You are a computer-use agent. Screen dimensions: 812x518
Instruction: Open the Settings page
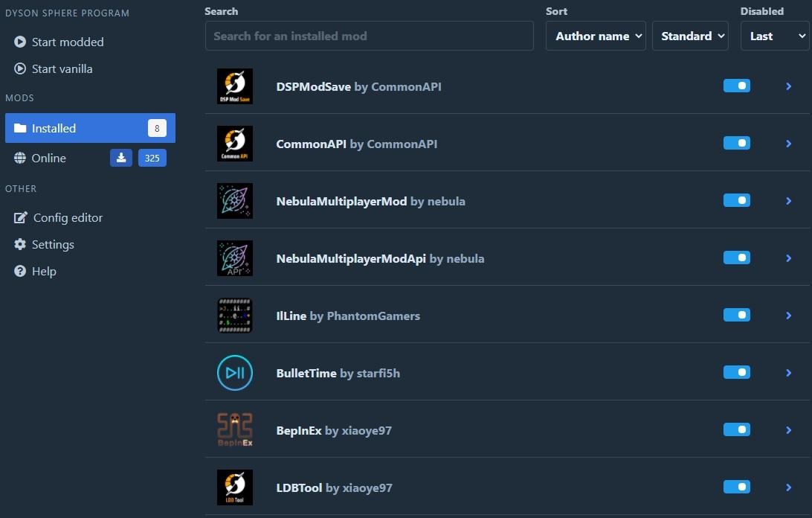click(53, 244)
